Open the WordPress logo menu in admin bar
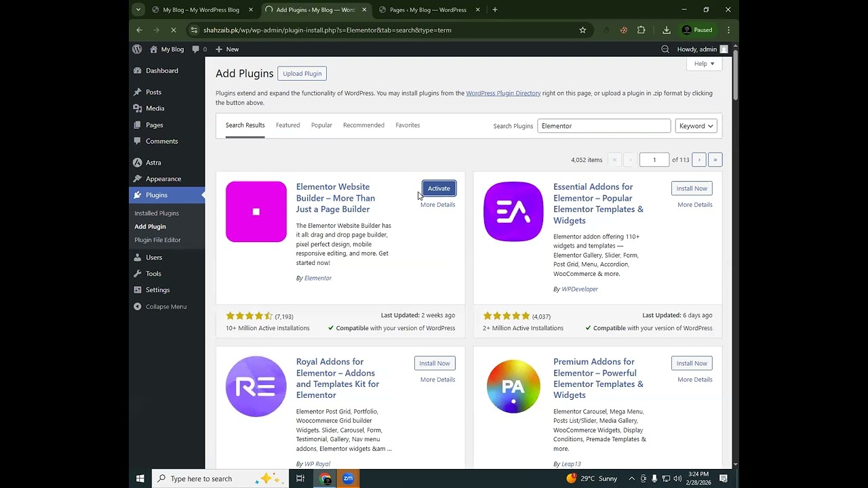 click(137, 49)
